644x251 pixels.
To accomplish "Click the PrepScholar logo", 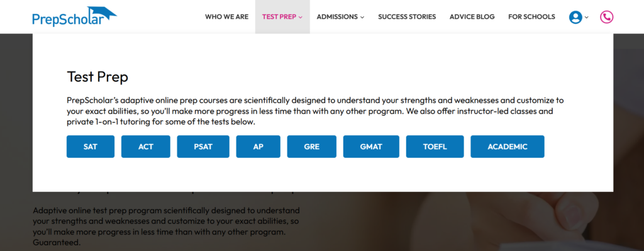I will (x=74, y=16).
